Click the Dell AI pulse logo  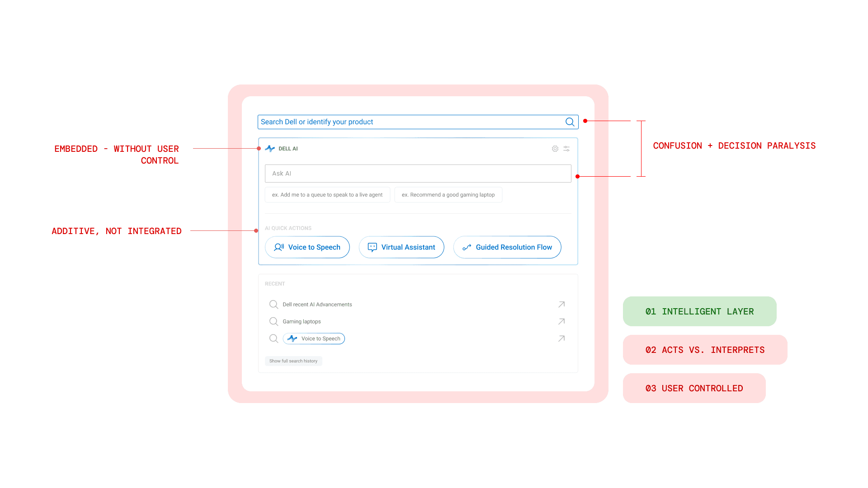(x=270, y=149)
